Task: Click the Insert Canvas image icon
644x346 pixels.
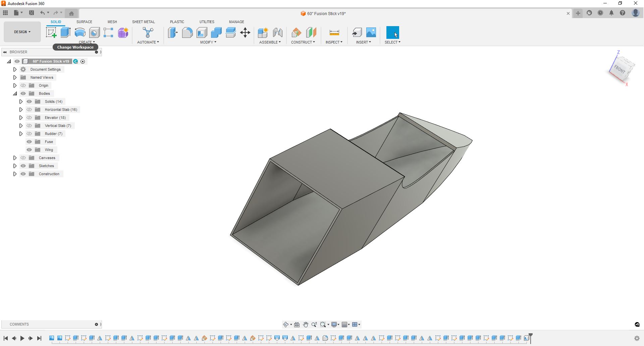Action: pos(371,32)
